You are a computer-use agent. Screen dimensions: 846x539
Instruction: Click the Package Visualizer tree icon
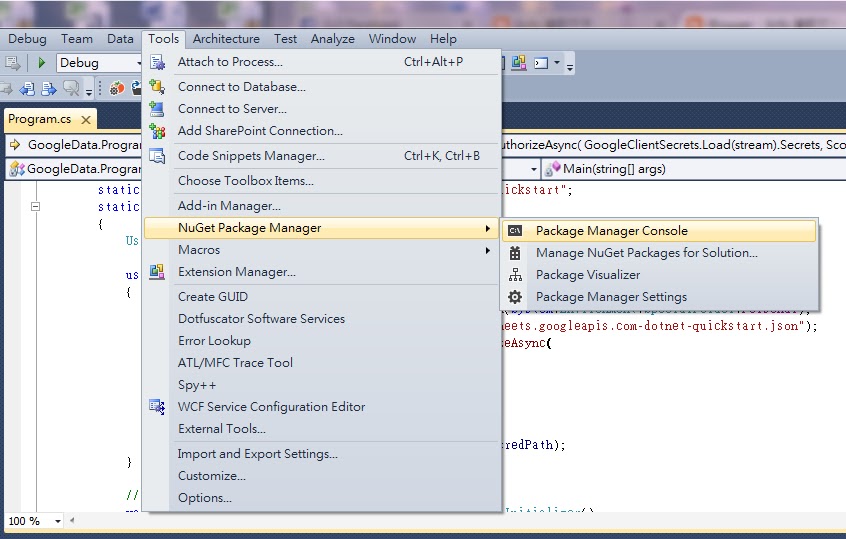515,275
